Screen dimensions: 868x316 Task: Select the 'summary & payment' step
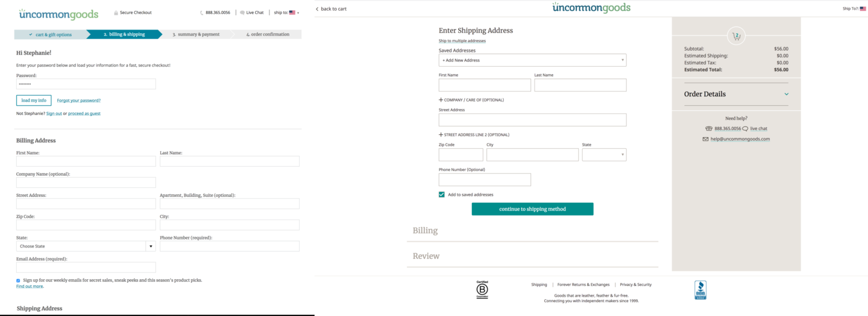196,34
